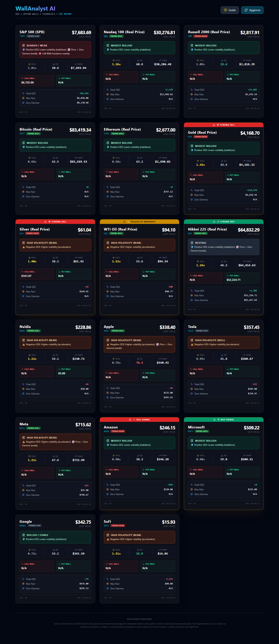Image resolution: width=279 pixels, height=644 pixels.
Task: Click the Ethereum ETHA ticker label
Action: coord(106,133)
